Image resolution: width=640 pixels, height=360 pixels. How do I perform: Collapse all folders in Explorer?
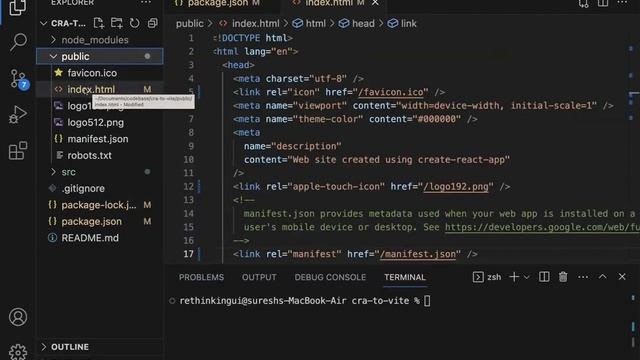point(153,23)
